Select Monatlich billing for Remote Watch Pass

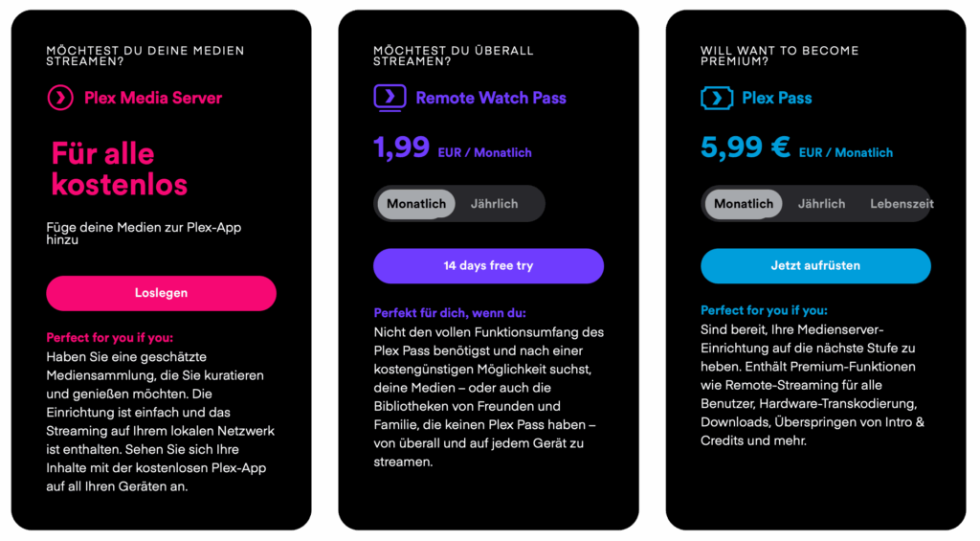point(416,204)
